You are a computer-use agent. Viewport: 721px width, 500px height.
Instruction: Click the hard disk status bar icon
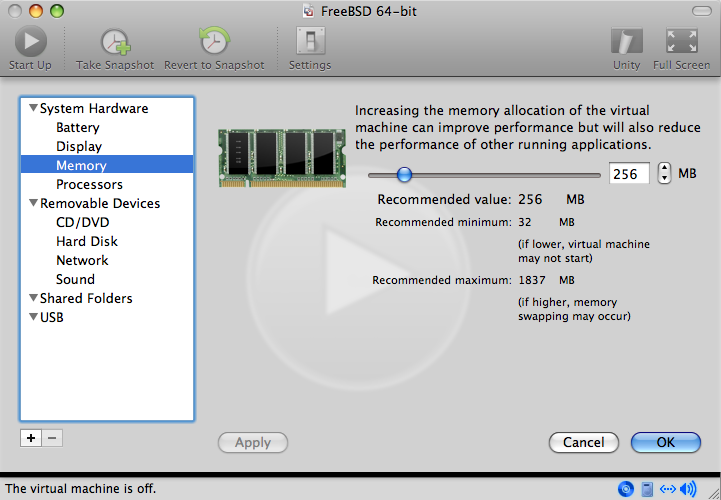click(x=647, y=489)
